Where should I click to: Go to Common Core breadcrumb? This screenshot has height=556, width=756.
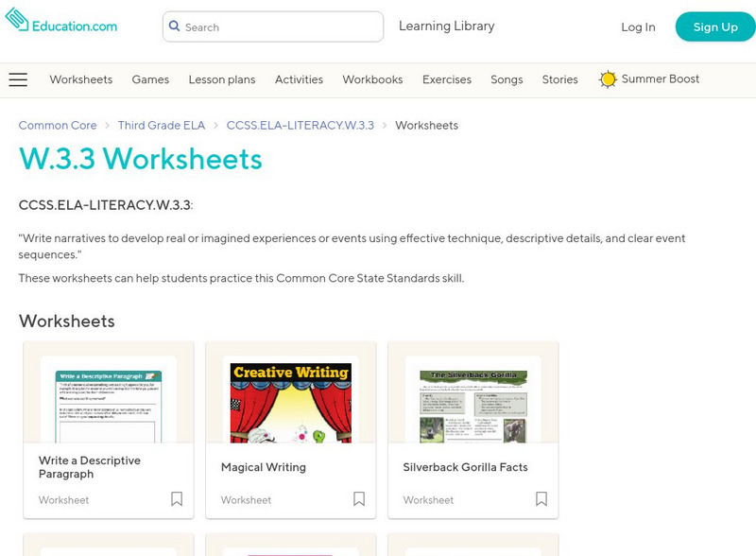click(58, 126)
